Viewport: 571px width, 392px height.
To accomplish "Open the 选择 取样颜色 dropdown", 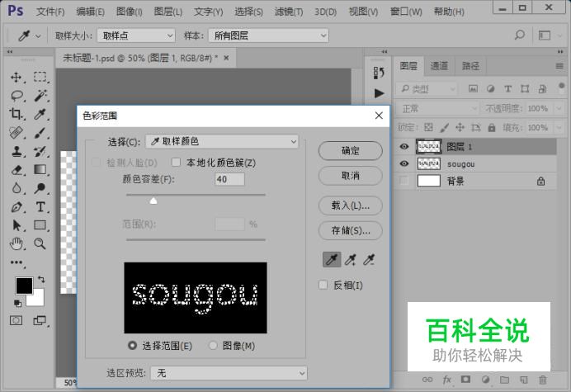I will pos(222,142).
